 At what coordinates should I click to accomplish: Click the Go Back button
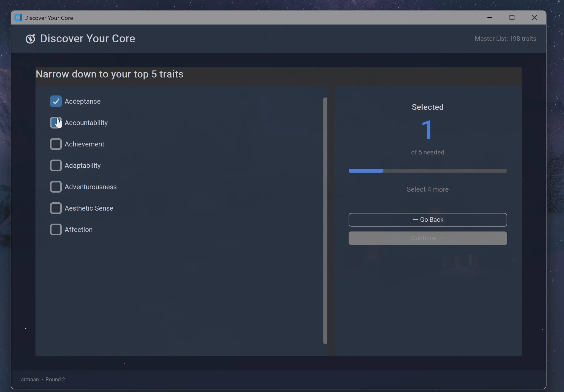427,220
